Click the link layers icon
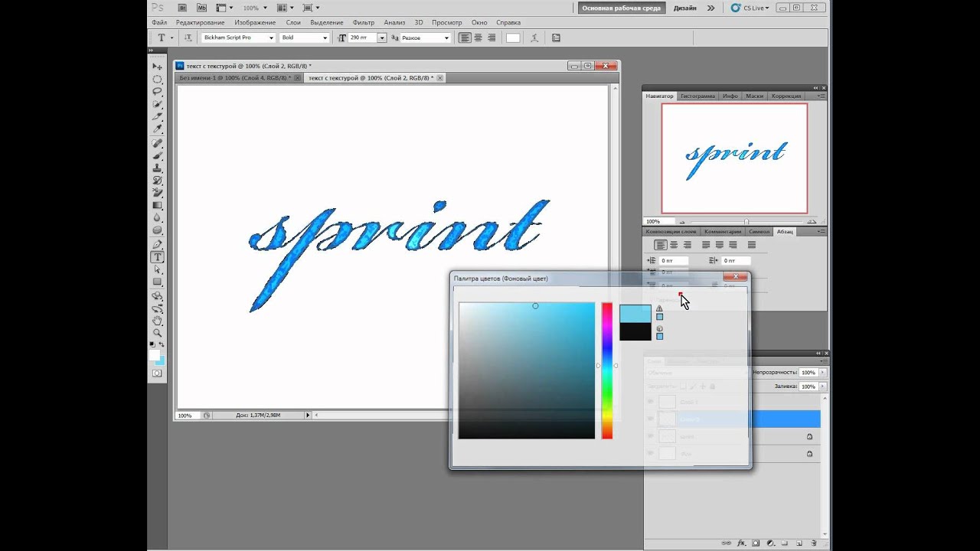 (x=727, y=543)
